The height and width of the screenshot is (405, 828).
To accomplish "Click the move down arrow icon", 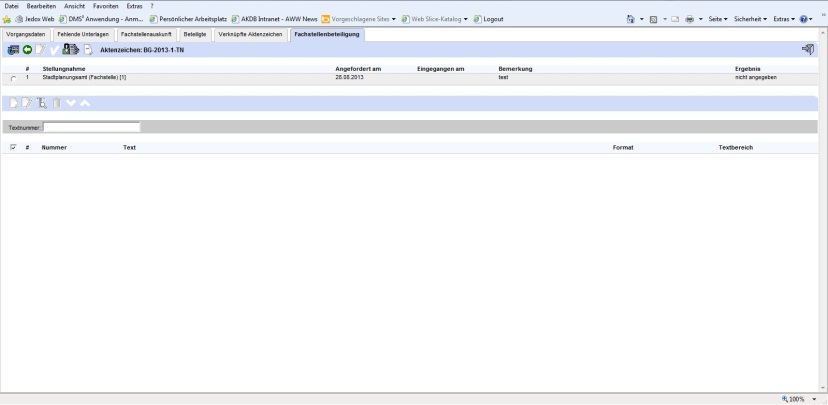I will tap(71, 103).
